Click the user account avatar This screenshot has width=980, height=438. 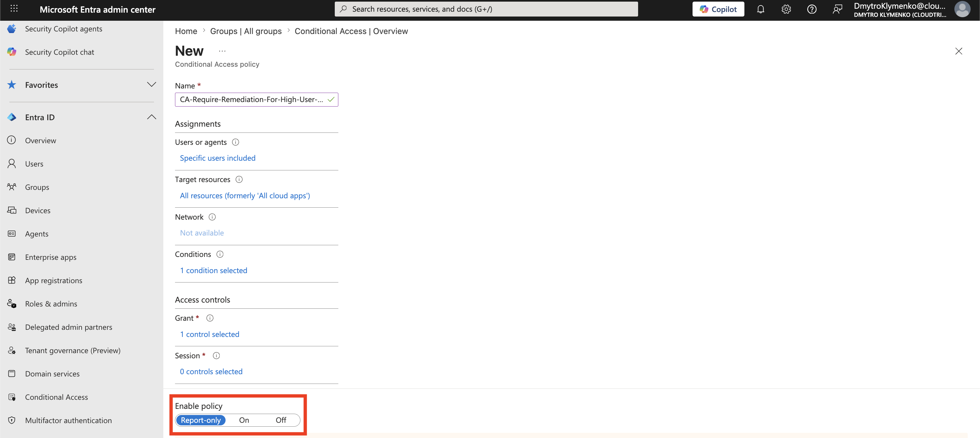tap(962, 9)
